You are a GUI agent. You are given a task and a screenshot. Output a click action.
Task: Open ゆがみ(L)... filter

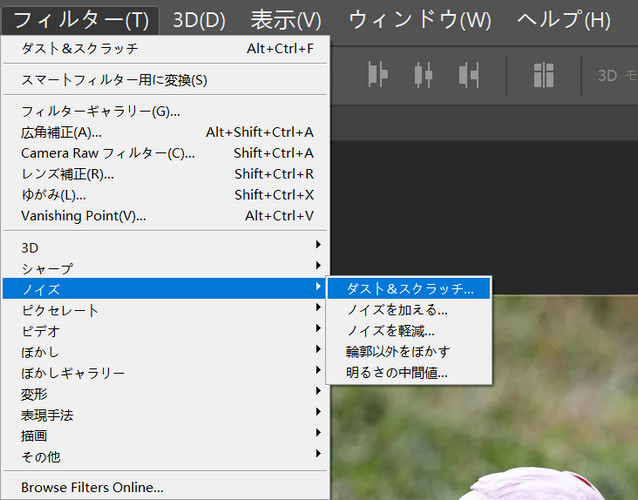165,195
